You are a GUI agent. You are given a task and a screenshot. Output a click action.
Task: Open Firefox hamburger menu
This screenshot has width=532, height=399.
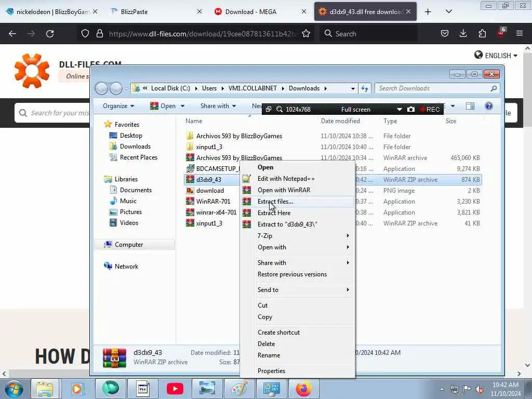(519, 34)
